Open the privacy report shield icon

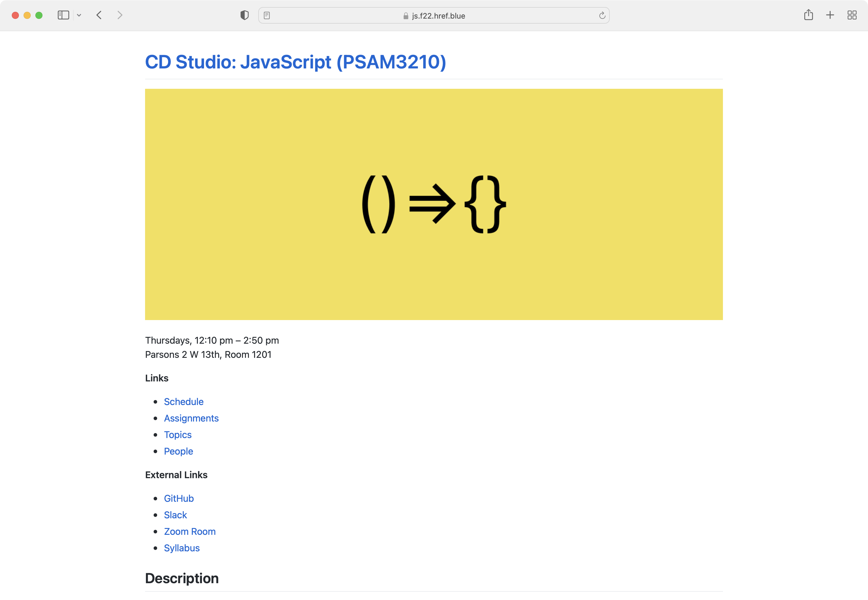pyautogui.click(x=245, y=15)
